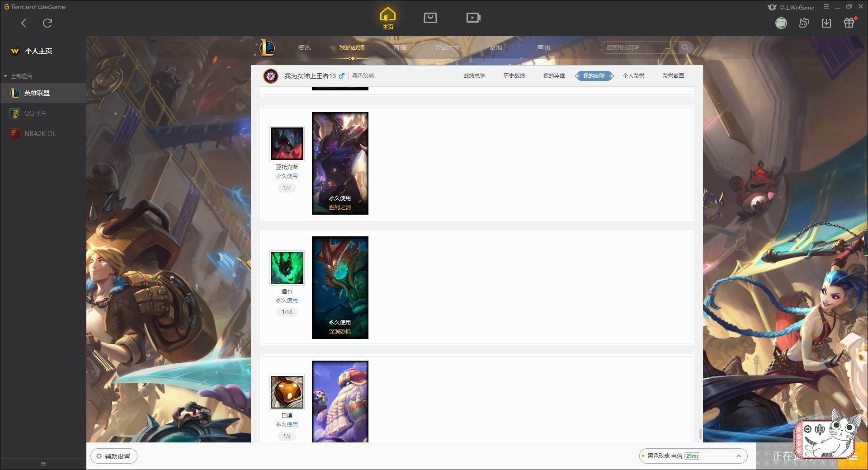This screenshot has height=470, width=868.
Task: Open the 巴德 skin card image
Action: point(340,401)
